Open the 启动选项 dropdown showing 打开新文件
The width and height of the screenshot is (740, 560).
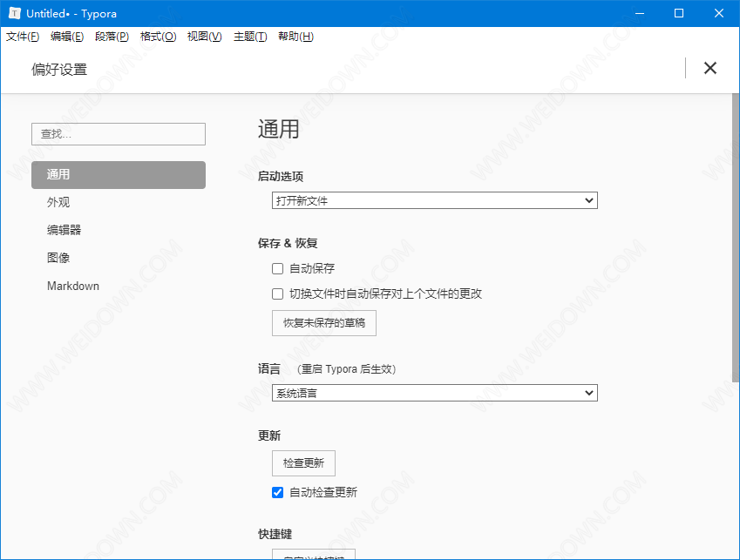click(x=435, y=200)
